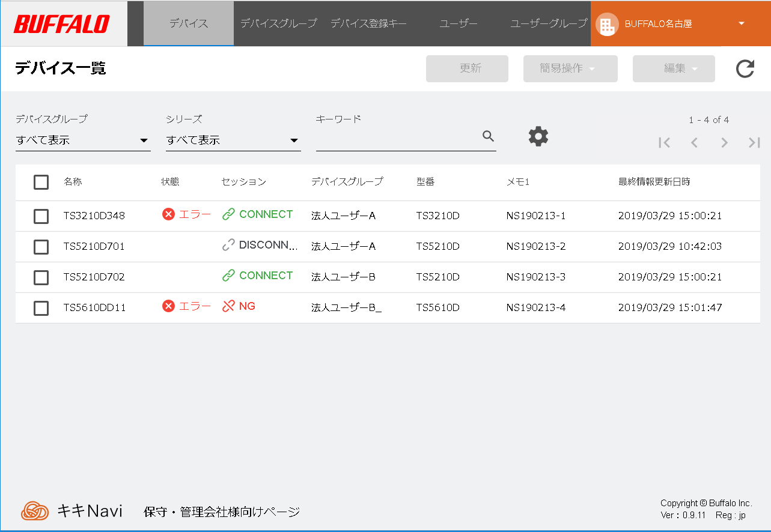Click the device name TS5210D701

(x=94, y=246)
